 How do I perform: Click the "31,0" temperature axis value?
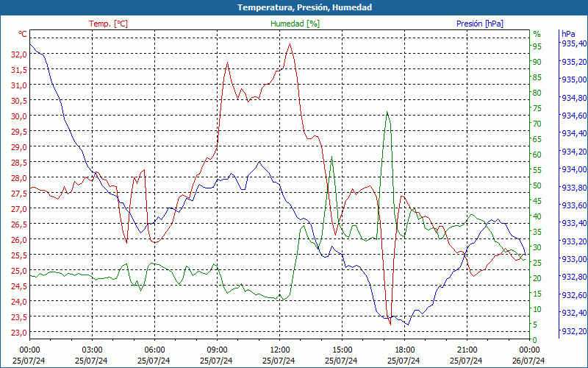point(19,85)
